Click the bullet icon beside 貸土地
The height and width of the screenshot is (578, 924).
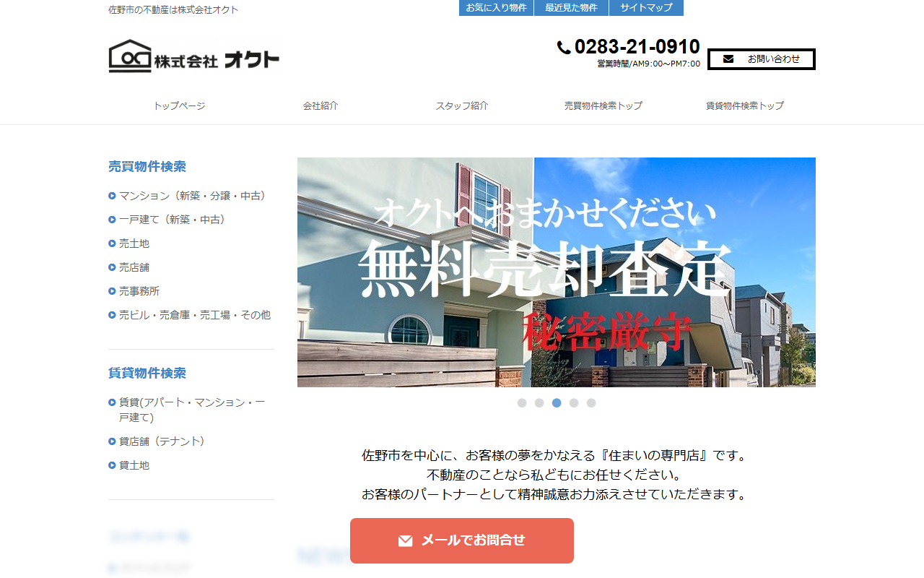tap(112, 465)
